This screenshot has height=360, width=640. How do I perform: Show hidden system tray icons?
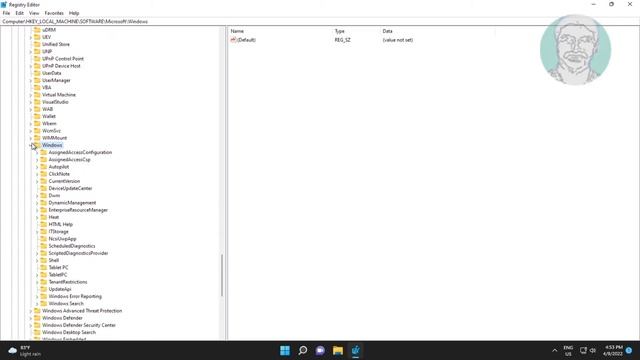(x=554, y=351)
